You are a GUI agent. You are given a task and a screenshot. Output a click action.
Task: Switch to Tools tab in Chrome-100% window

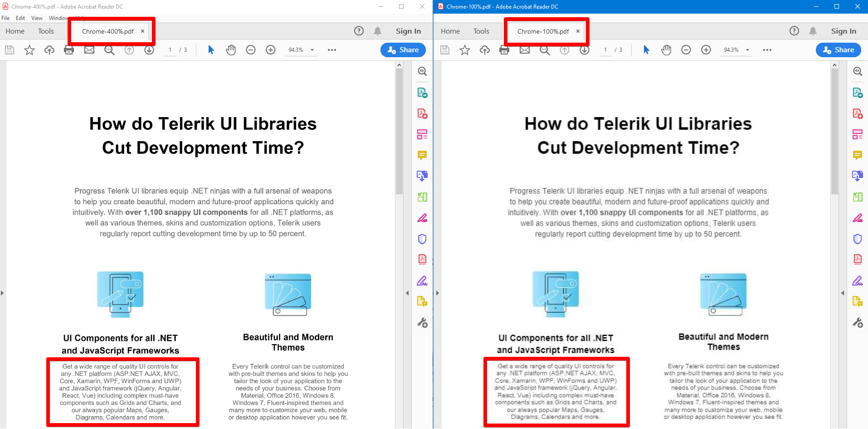coord(481,31)
